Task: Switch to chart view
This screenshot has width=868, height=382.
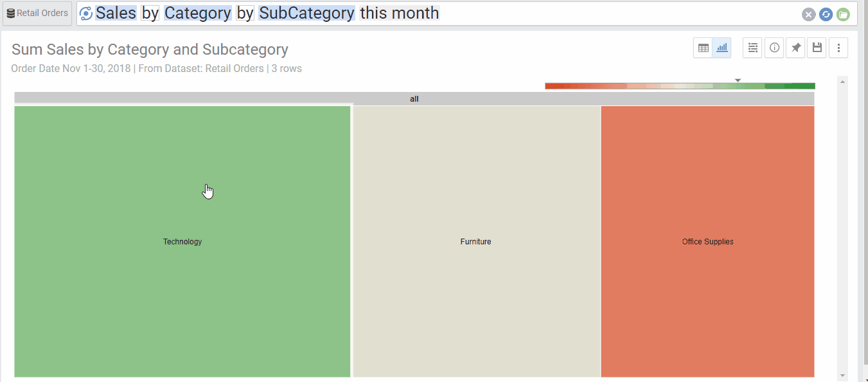Action: (x=722, y=48)
